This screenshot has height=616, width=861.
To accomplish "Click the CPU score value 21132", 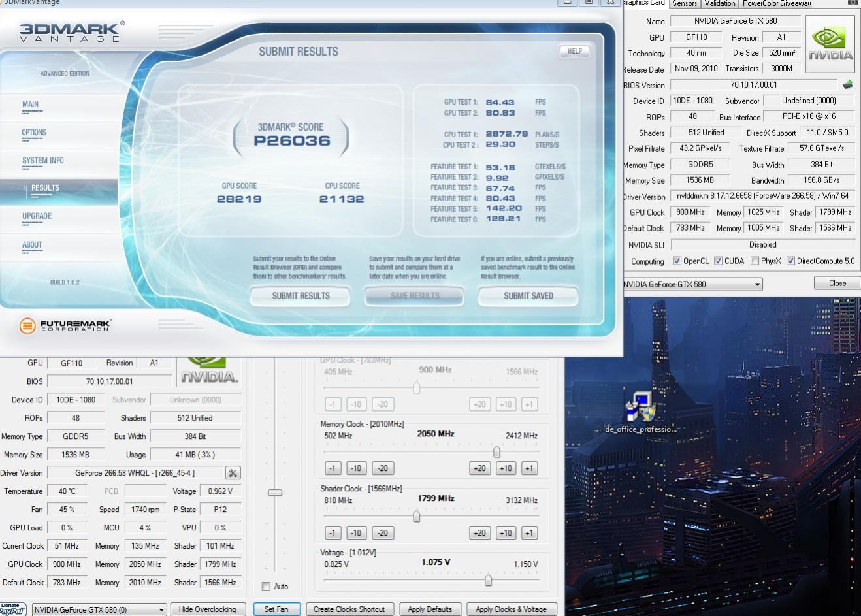I will 342,199.
